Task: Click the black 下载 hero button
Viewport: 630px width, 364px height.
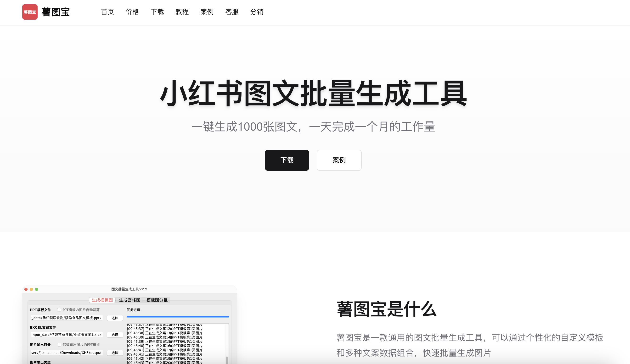Action: pos(287,160)
